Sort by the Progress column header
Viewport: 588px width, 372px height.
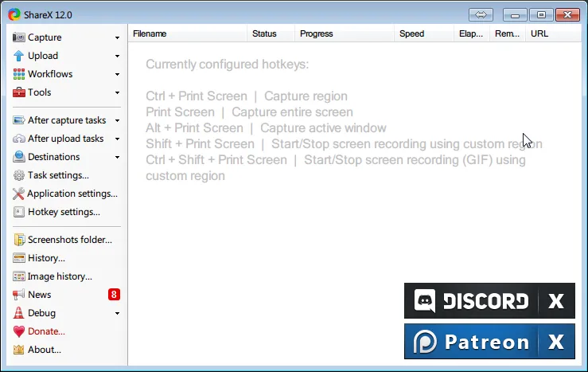tap(345, 33)
